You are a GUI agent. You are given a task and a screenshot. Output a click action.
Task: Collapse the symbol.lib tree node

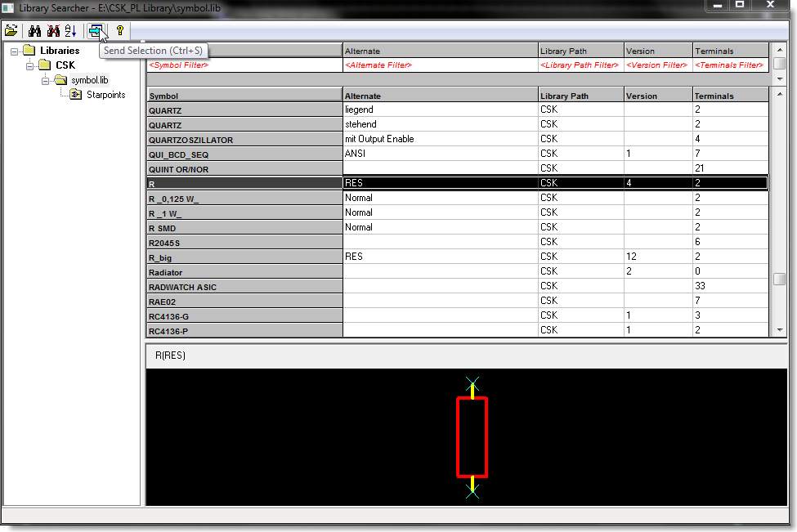(46, 80)
